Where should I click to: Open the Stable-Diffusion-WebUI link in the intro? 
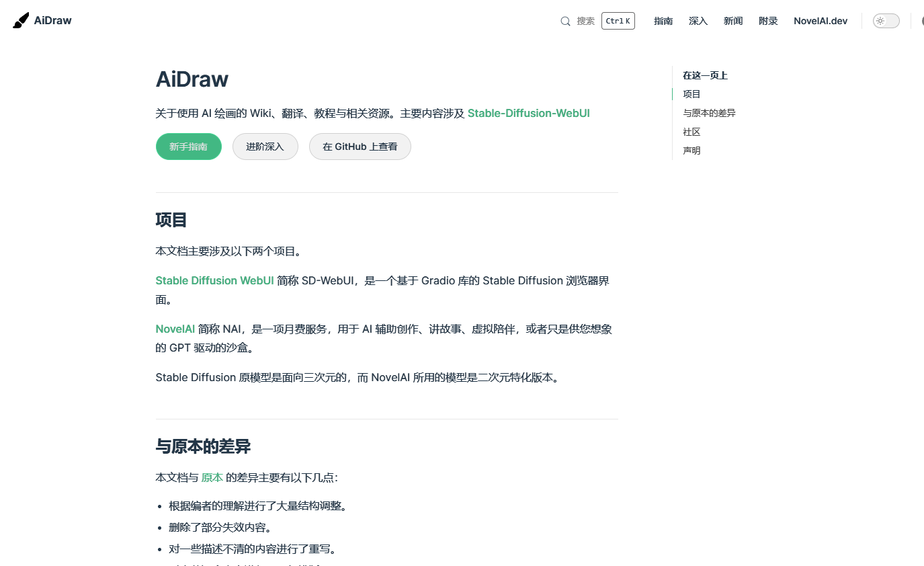[528, 113]
